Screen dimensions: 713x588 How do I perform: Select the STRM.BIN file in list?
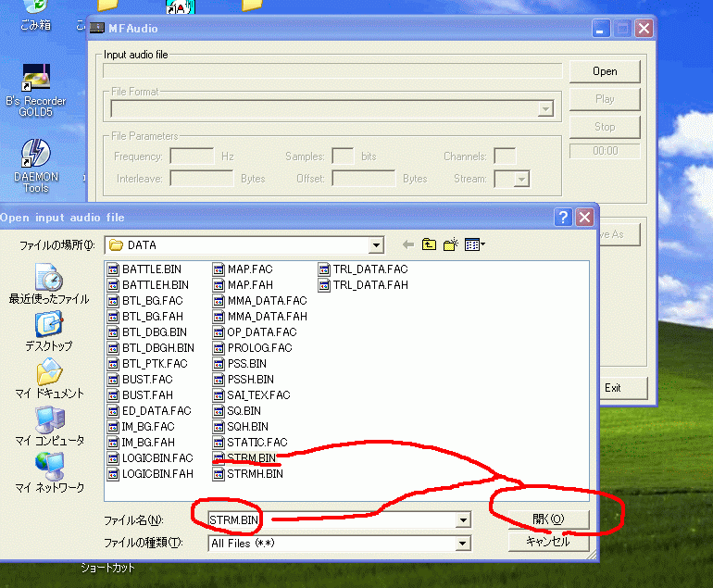pos(250,457)
